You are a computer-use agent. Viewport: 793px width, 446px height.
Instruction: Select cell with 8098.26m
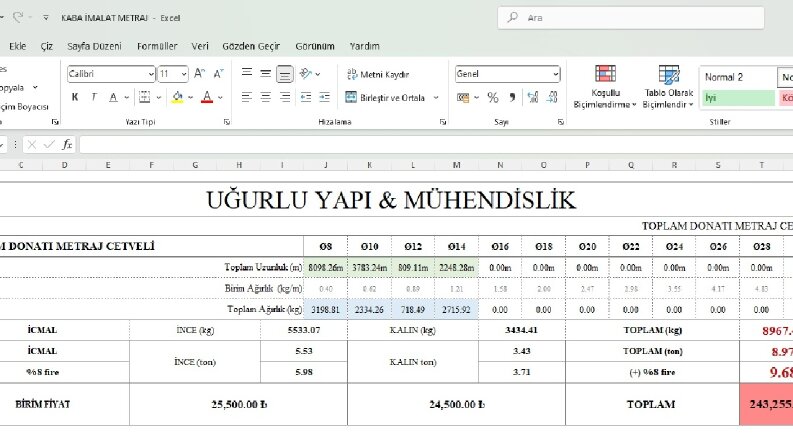coord(326,267)
